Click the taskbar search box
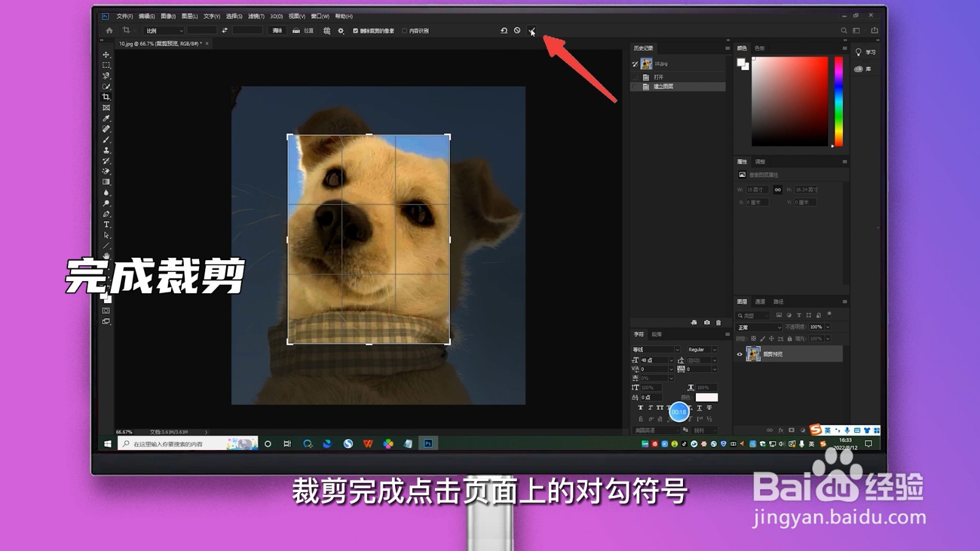The width and height of the screenshot is (980, 551). pos(188,444)
